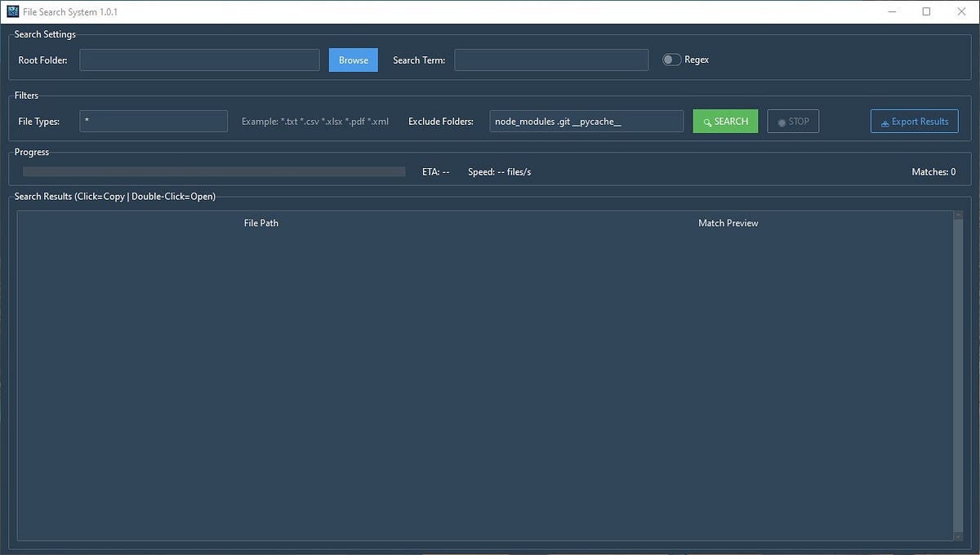Image resolution: width=980 pixels, height=555 pixels.
Task: Focus the Search Term input field
Action: tap(551, 60)
